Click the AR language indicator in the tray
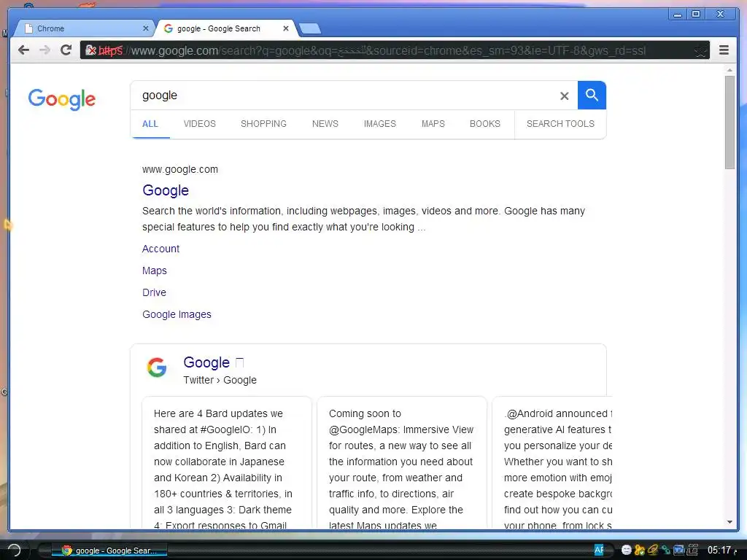The width and height of the screenshot is (747, 560). tap(599, 550)
